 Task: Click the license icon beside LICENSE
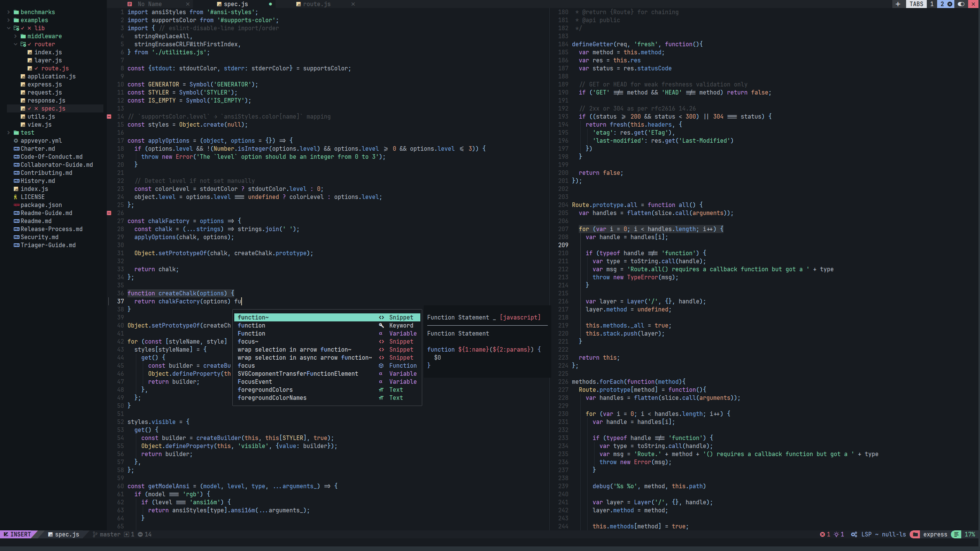(x=16, y=197)
